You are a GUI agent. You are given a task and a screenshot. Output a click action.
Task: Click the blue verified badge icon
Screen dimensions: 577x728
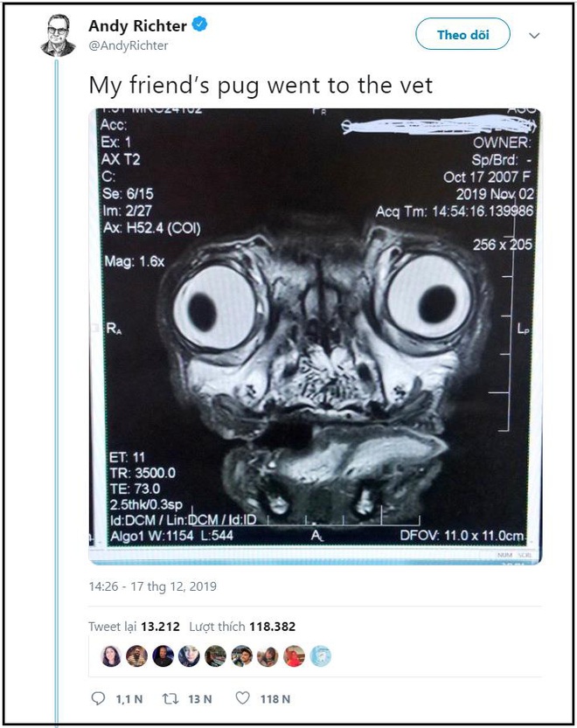tap(200, 24)
